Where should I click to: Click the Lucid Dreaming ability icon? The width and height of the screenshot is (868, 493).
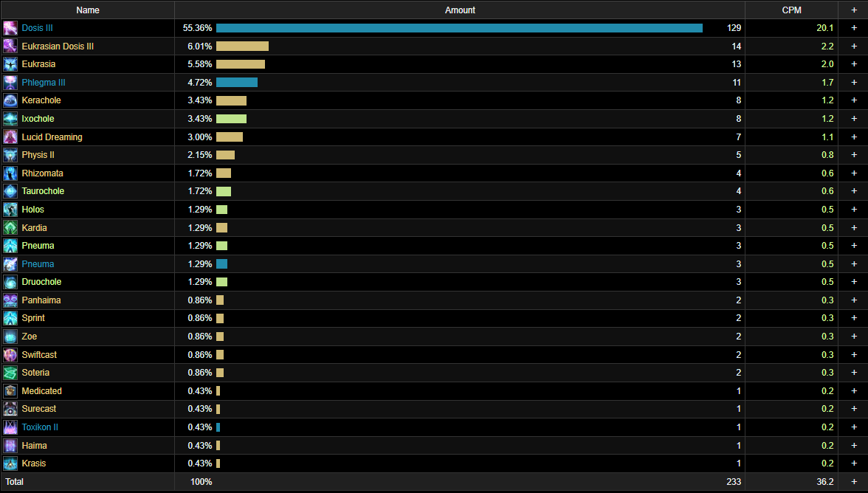[10, 137]
